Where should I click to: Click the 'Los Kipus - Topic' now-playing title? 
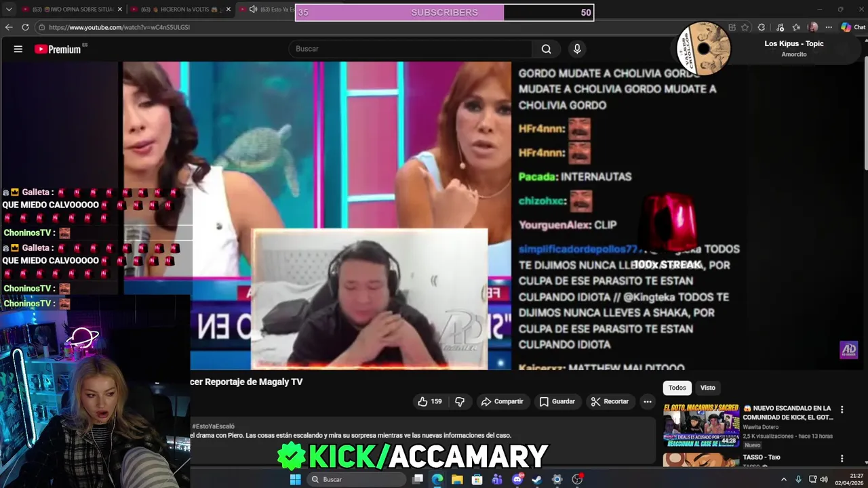click(x=793, y=43)
